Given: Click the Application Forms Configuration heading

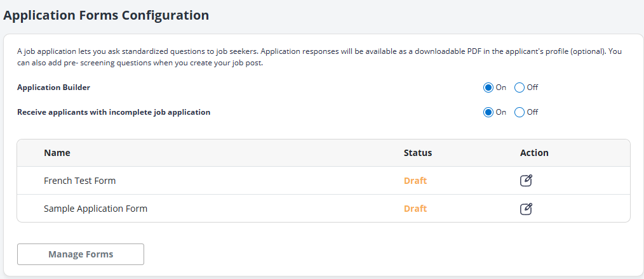Looking at the screenshot, I should pyautogui.click(x=106, y=15).
